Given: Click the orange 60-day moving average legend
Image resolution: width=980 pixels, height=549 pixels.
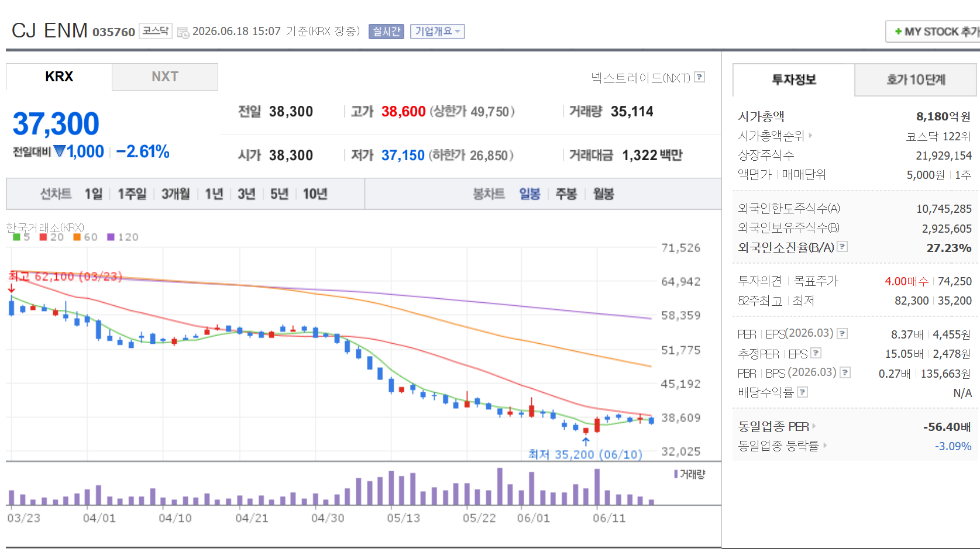Looking at the screenshot, I should [x=85, y=237].
